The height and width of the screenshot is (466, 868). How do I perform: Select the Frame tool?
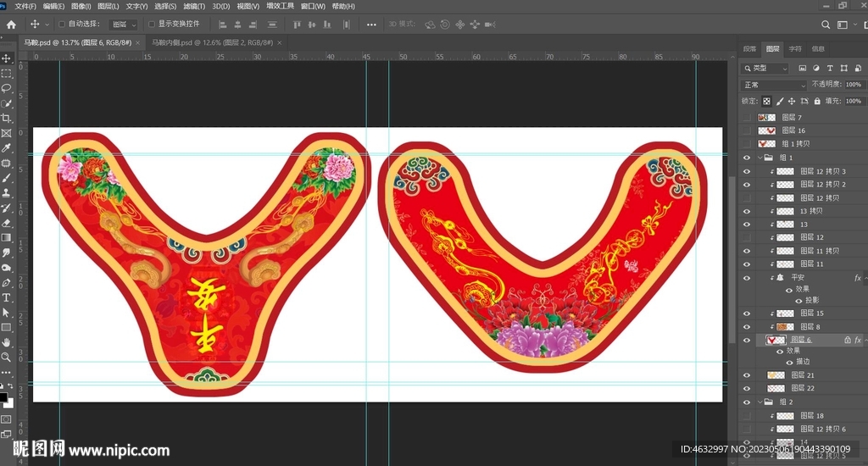7,133
